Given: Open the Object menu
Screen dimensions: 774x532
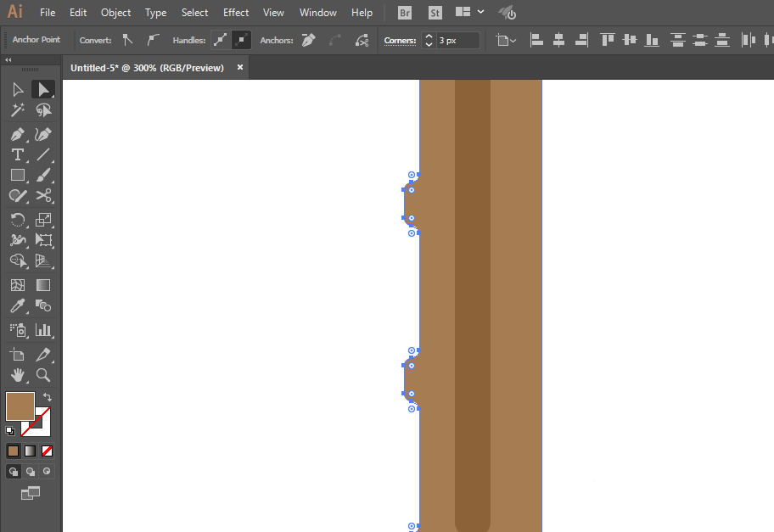Looking at the screenshot, I should pos(115,13).
